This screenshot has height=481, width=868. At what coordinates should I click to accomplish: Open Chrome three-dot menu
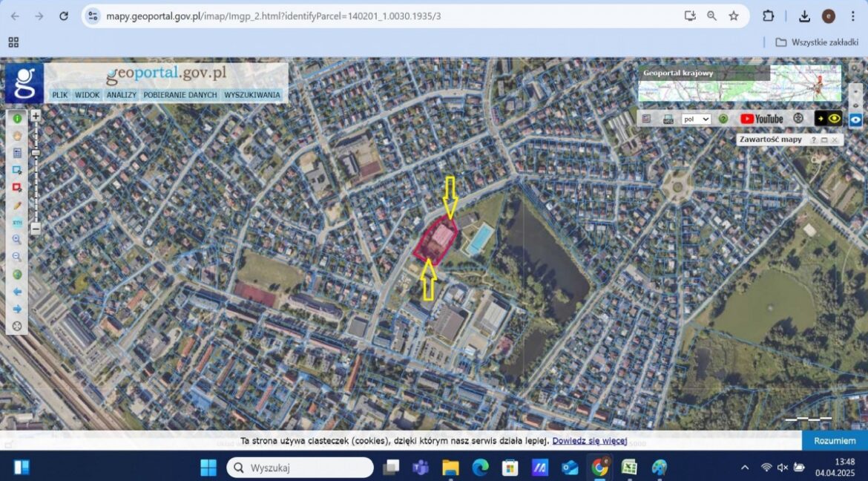[853, 16]
